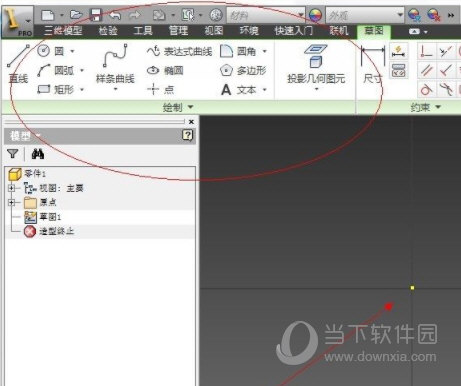Redo the last action

[135, 15]
